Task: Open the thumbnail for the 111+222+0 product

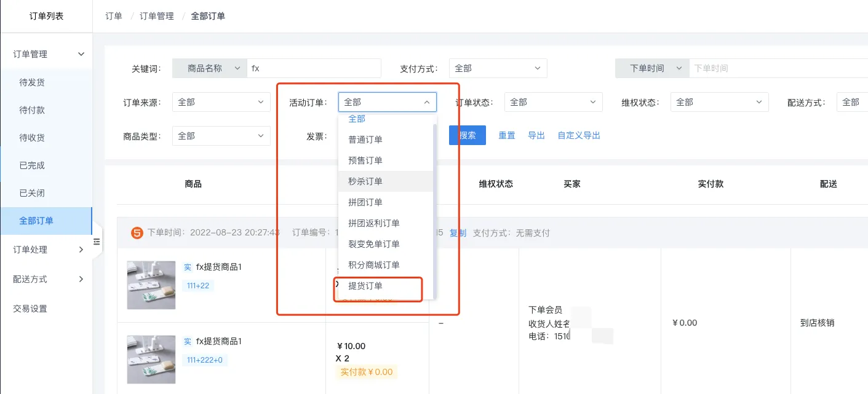Action: 151,360
